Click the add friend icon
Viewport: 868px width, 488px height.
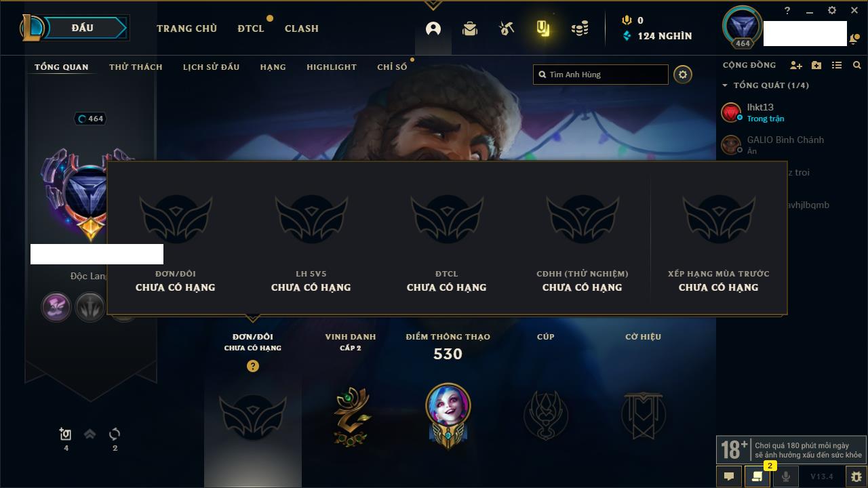[x=796, y=65]
